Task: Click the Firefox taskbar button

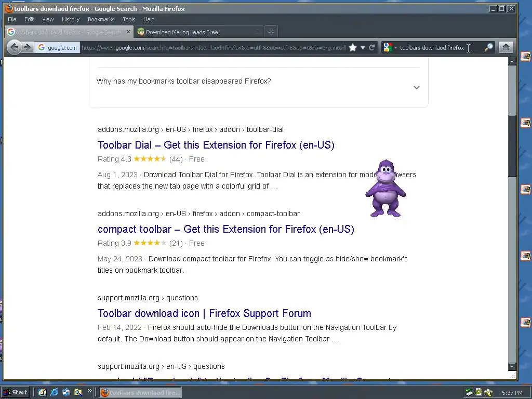Action: point(140,393)
